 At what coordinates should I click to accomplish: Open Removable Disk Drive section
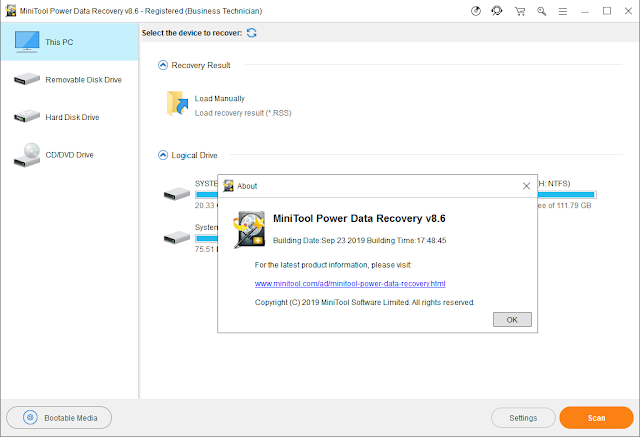point(69,80)
